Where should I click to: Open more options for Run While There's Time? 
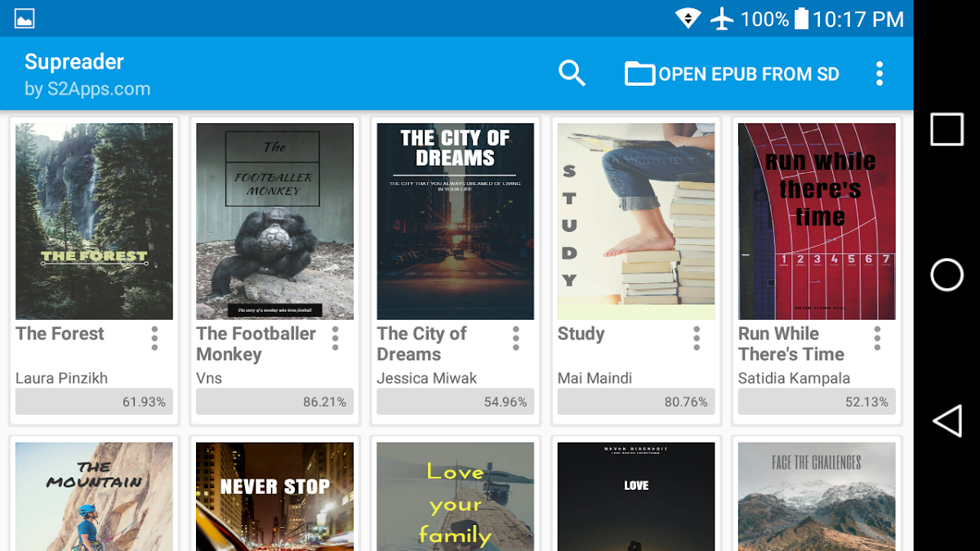click(x=877, y=338)
